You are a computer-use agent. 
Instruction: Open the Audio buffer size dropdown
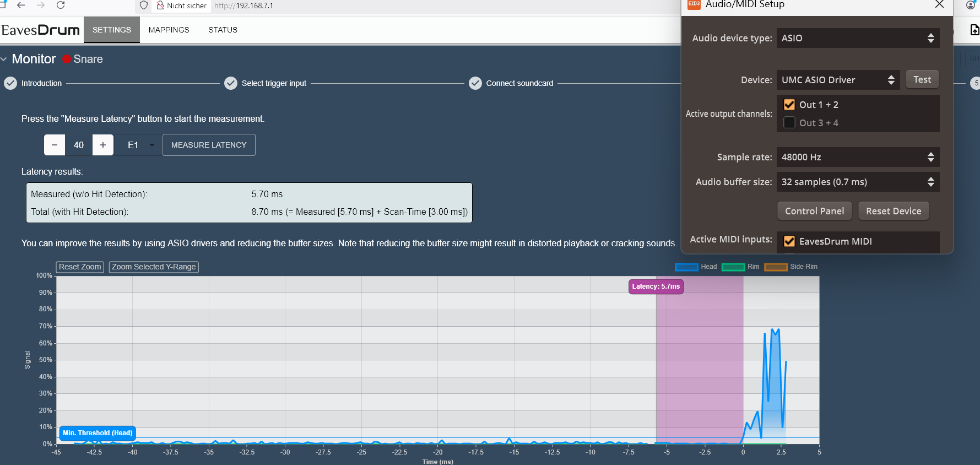point(857,182)
